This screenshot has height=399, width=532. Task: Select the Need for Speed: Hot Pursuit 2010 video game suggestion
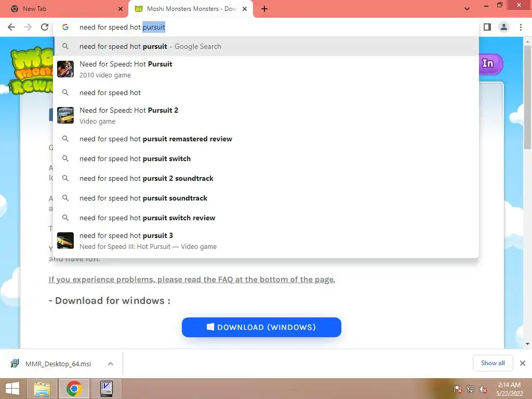click(x=267, y=69)
